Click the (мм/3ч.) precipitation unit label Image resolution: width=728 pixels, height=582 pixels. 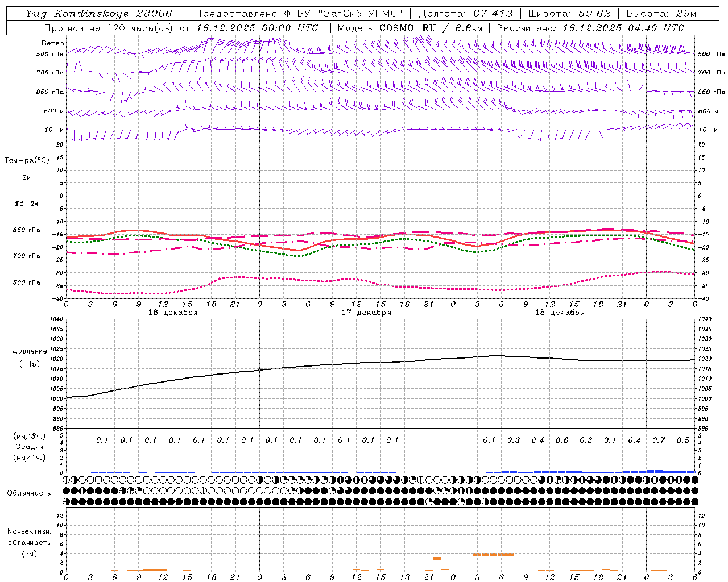[30, 436]
